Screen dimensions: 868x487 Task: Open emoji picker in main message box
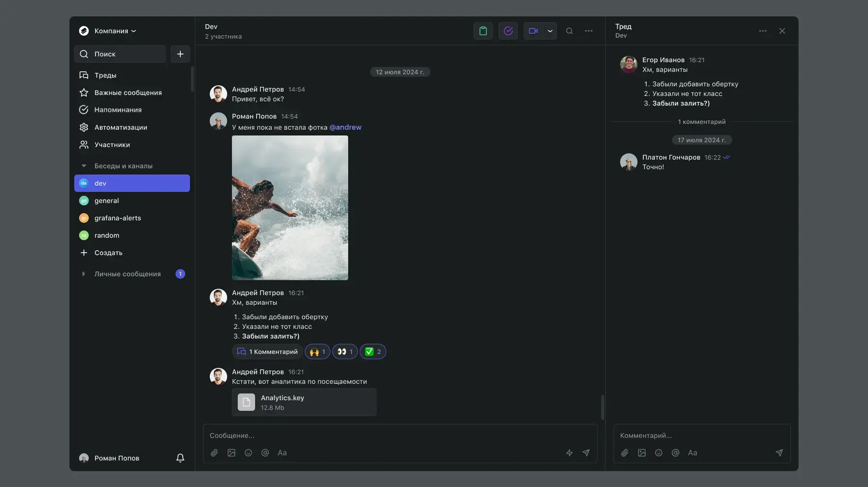(x=248, y=453)
